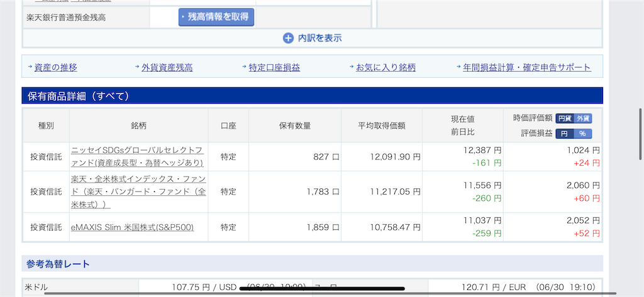644x297 pixels.
Task: Select 投資信託 cell in eMAXIS Slim row
Action: (x=46, y=227)
